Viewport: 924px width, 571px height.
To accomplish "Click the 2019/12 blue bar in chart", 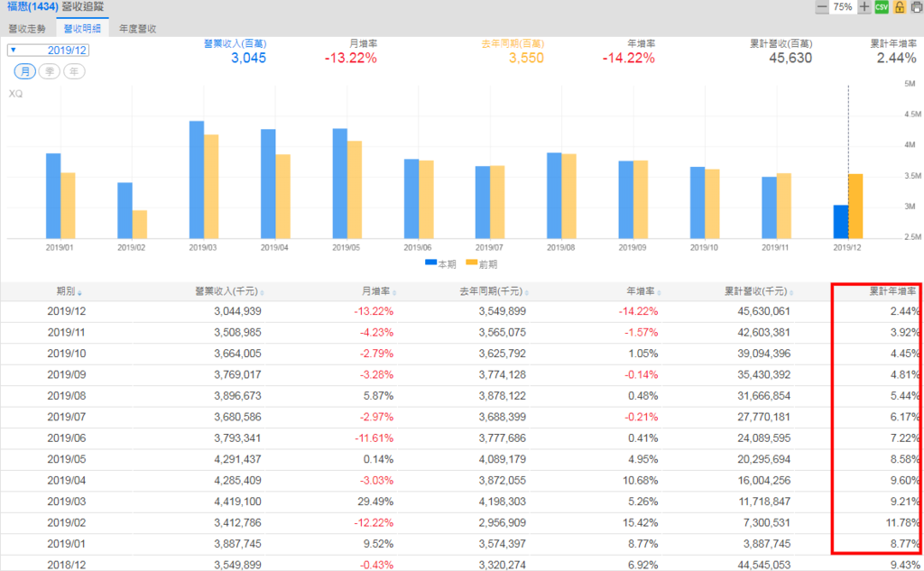I will click(840, 222).
